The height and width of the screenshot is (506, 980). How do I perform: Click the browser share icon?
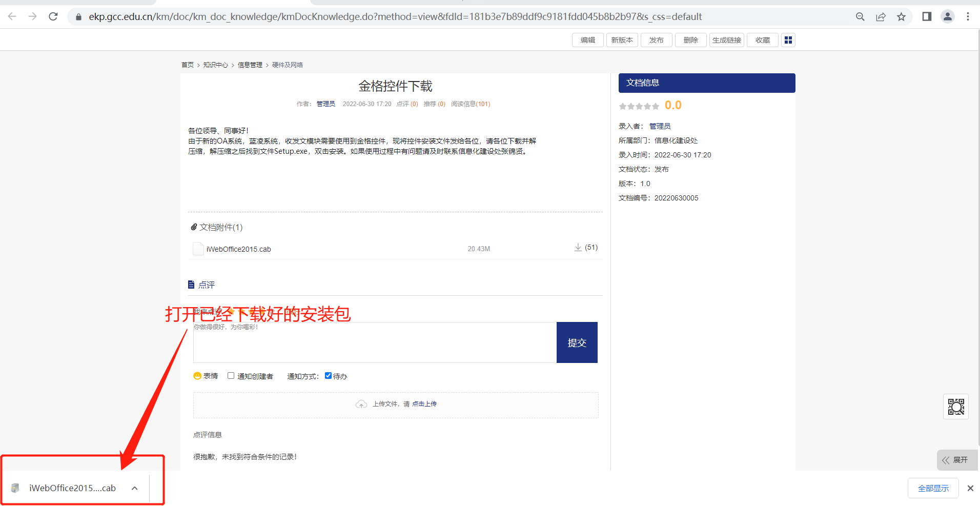881,17
